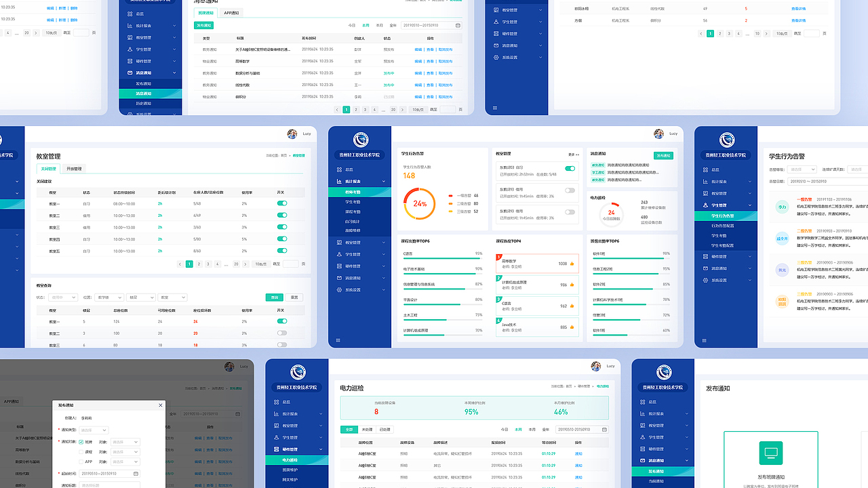Click the thumbs-up icon beside score 986
868x488 pixels.
572,285
